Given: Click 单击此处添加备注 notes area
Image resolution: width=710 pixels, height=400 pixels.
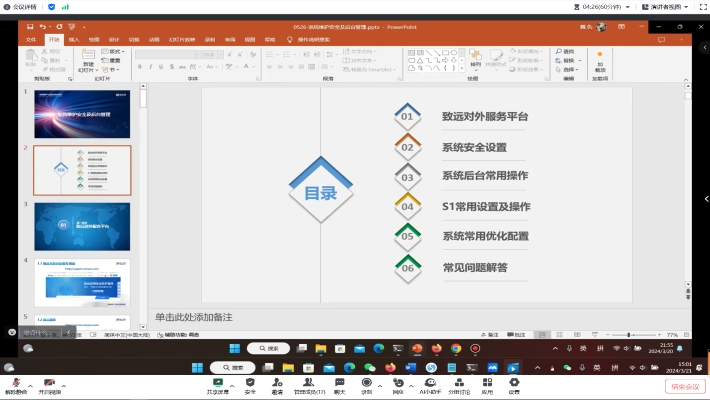Looking at the screenshot, I should [x=195, y=316].
